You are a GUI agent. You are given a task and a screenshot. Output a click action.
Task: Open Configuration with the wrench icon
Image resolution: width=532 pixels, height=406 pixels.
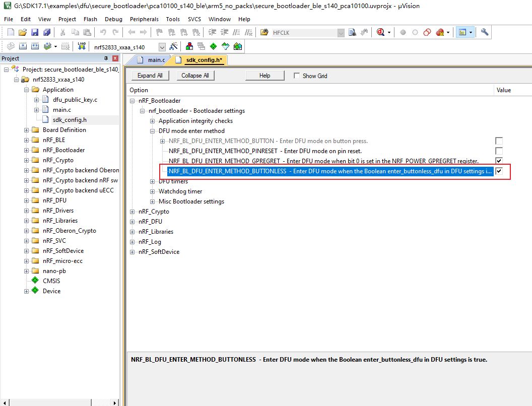click(485, 32)
